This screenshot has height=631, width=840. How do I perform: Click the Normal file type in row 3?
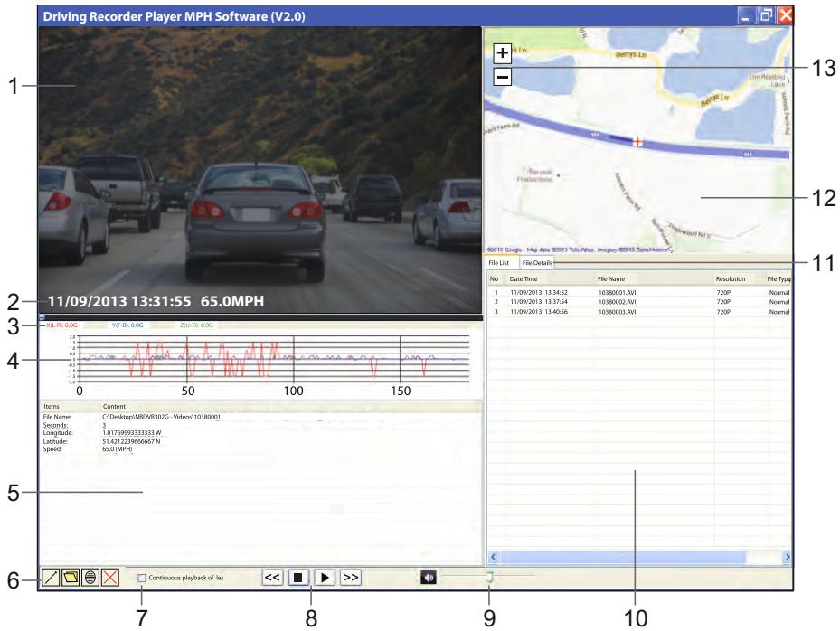779,312
